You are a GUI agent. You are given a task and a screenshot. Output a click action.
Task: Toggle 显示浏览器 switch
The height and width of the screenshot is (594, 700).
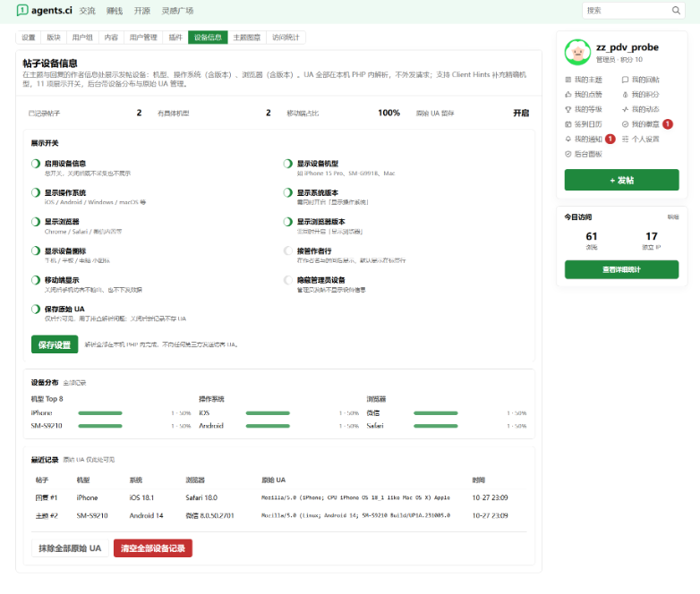pyautogui.click(x=36, y=222)
